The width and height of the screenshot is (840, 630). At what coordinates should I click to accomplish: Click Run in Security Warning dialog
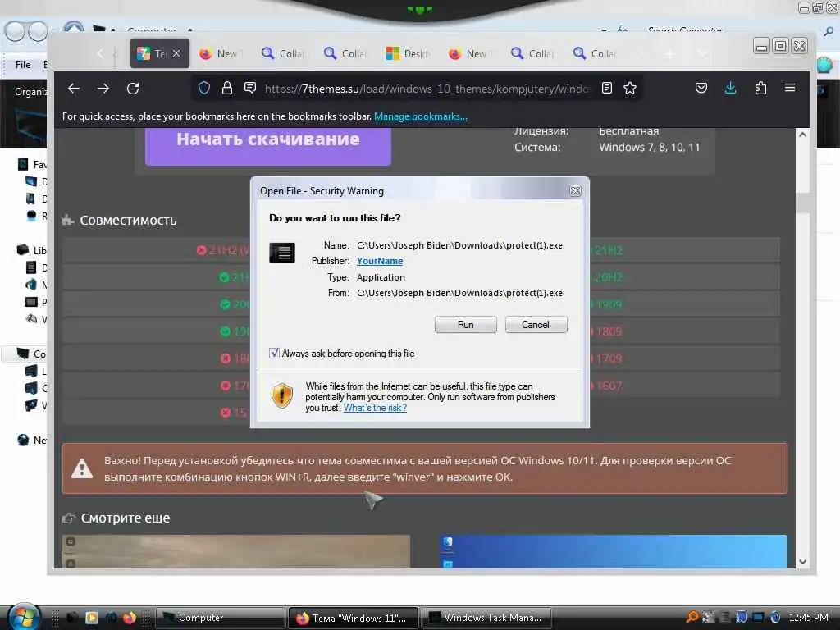[465, 325]
